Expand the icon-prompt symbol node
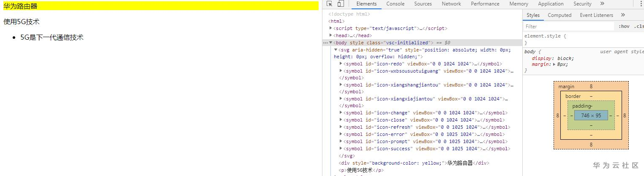This screenshot has width=644, height=176. click(341, 141)
